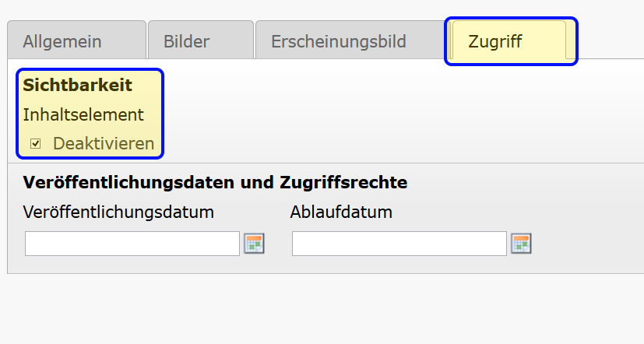Click the Sichtbarkeit section heading
The image size is (644, 344).
click(78, 85)
